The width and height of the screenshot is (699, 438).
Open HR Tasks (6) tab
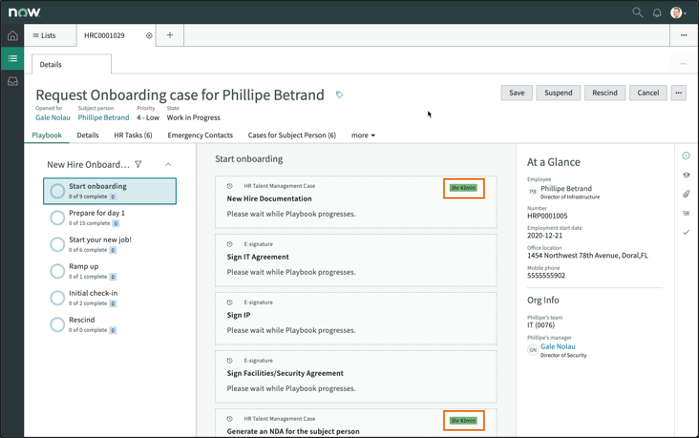pos(133,135)
